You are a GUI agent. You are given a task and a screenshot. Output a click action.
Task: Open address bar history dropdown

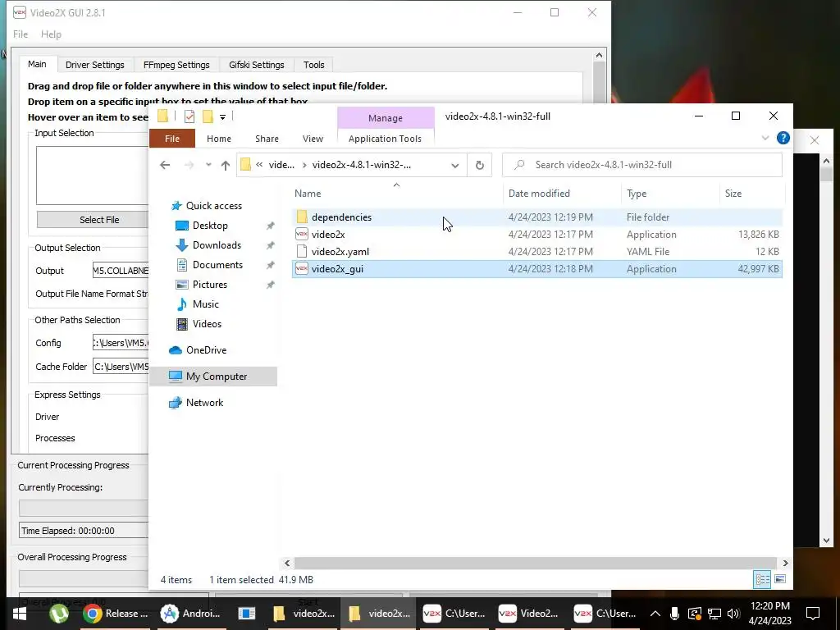coord(454,165)
